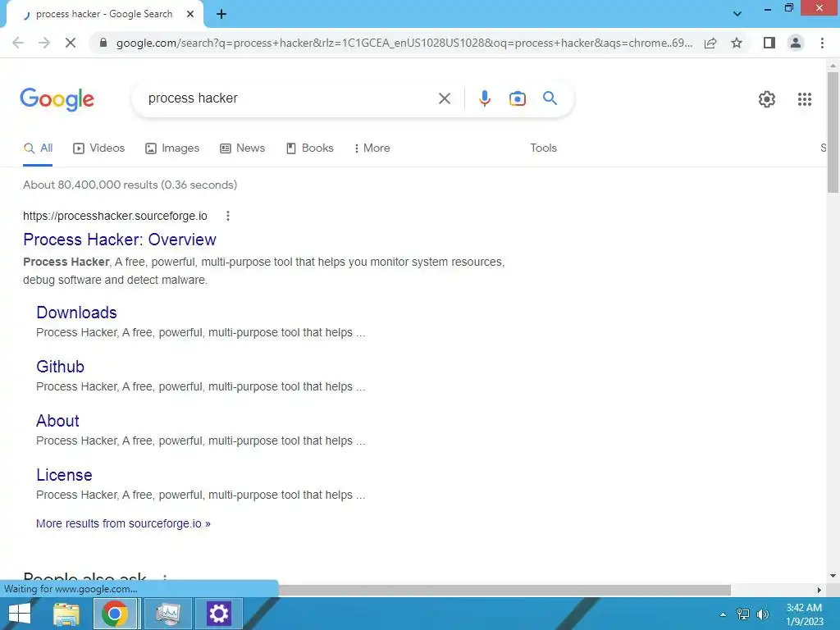Screen dimensions: 840x630
Task: Open options for processhacker.sourceforge.io result
Action: 228,216
